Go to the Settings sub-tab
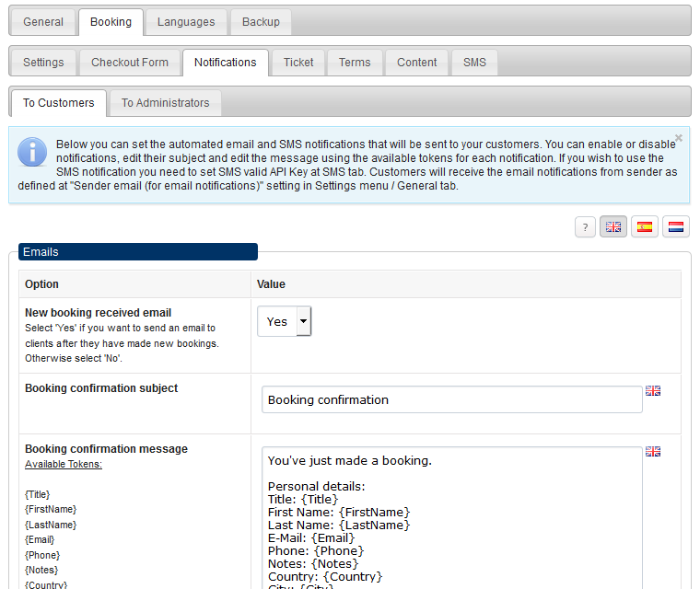 (x=43, y=63)
